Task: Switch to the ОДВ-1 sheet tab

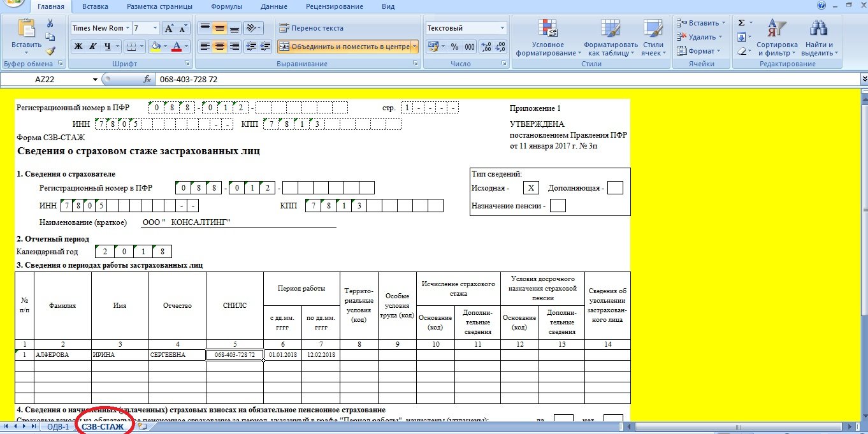Action: pos(58,427)
